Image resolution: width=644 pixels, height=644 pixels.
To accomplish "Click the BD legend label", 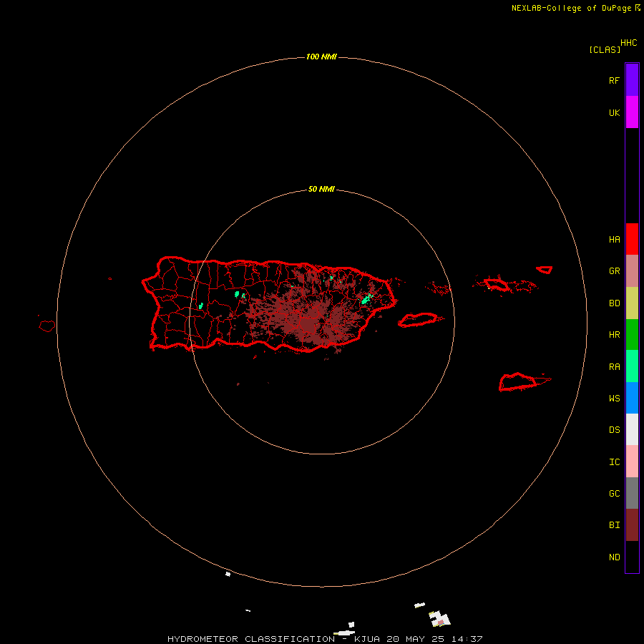I will (614, 303).
